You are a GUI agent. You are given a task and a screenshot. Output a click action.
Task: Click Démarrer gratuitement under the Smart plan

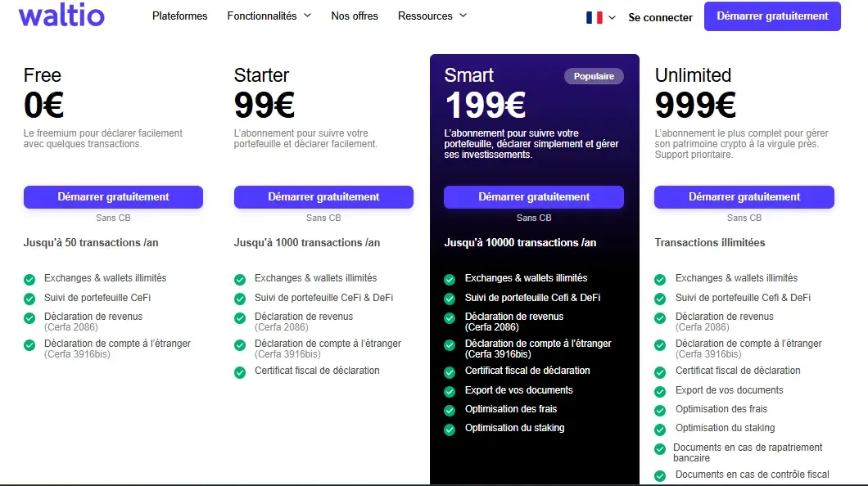[534, 197]
